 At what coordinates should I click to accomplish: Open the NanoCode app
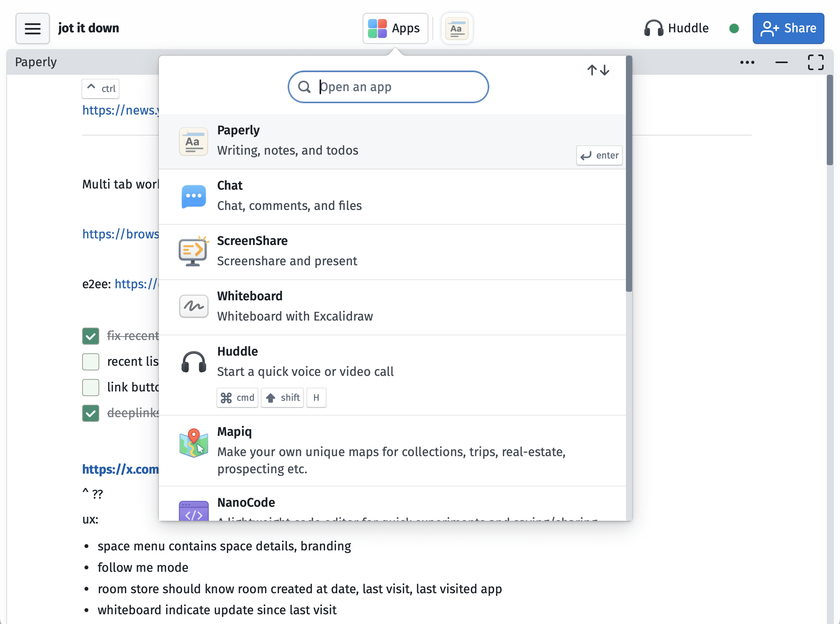tap(392, 504)
